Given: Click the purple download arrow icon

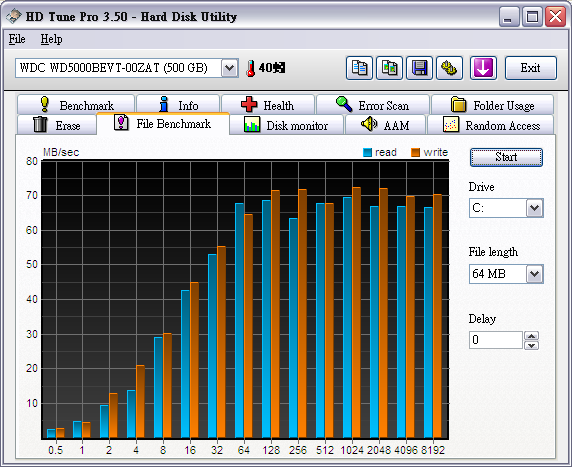Looking at the screenshot, I should [483, 68].
